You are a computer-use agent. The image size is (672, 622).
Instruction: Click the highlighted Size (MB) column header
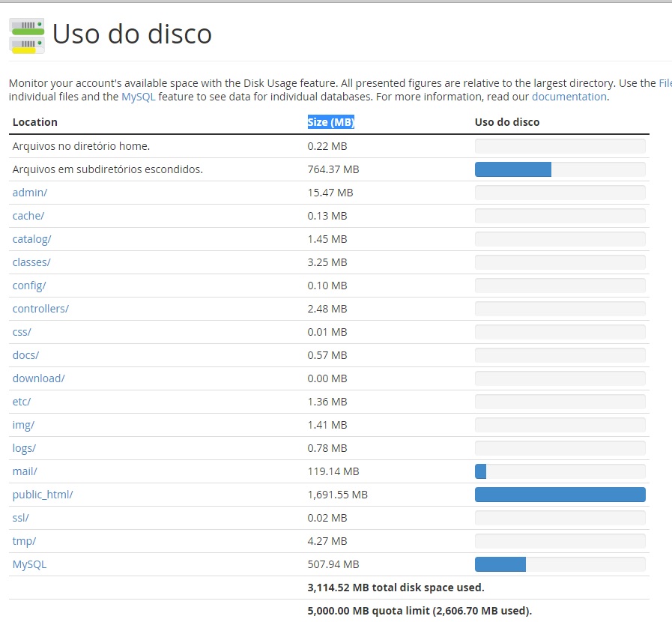coord(331,122)
